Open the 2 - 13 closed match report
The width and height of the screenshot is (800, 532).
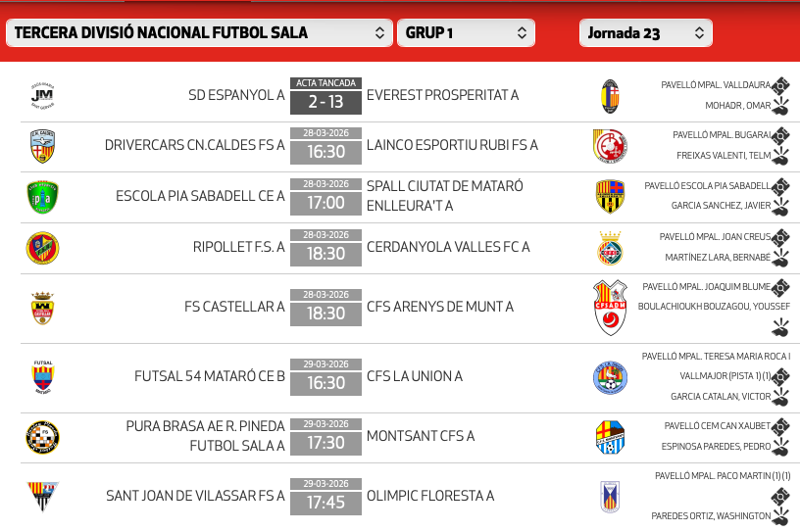(325, 101)
